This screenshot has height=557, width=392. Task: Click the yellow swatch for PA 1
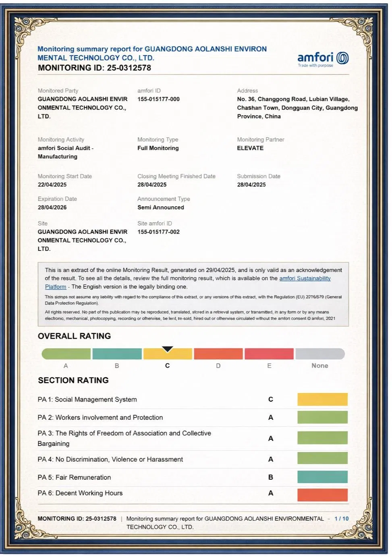(322, 400)
